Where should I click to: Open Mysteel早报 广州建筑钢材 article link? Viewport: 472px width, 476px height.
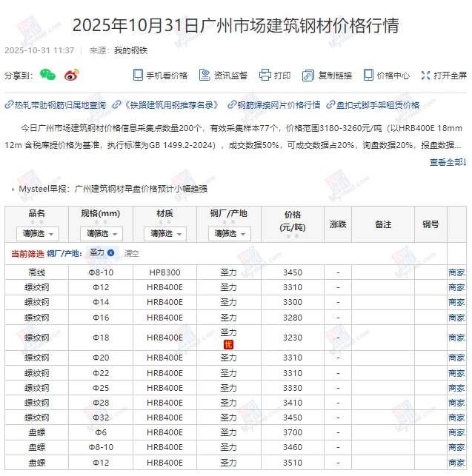(x=113, y=189)
